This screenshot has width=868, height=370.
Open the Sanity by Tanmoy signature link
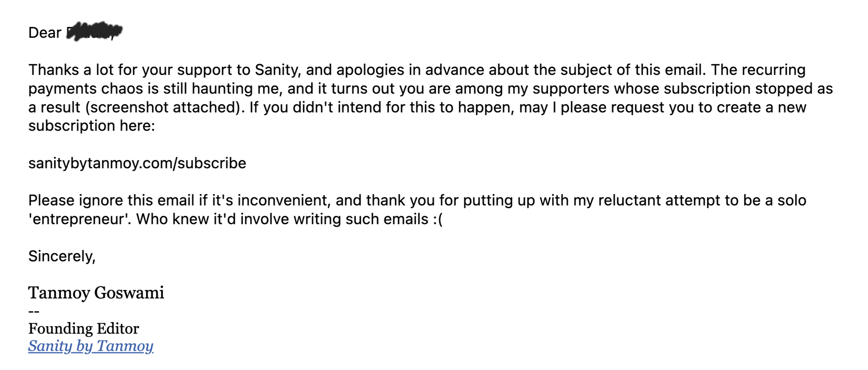[91, 346]
